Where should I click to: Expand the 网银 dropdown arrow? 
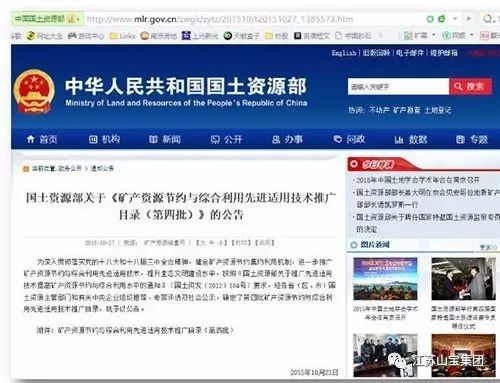pos(472,35)
